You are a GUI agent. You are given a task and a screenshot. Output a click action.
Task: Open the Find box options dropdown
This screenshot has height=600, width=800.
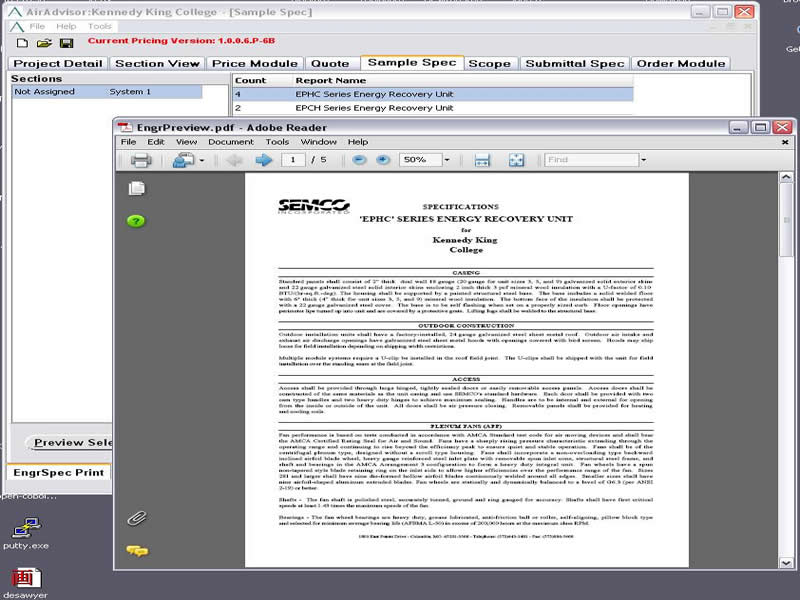tap(643, 160)
